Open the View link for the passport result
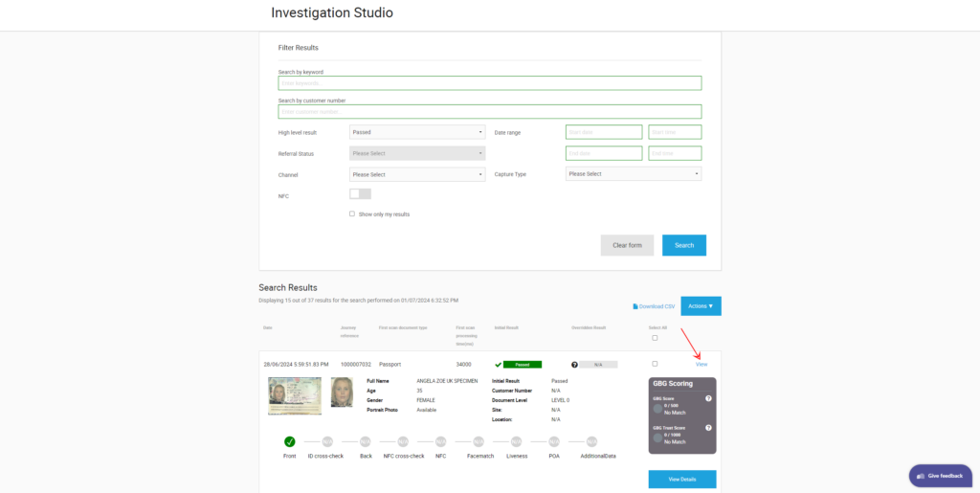This screenshot has width=980, height=493. [702, 364]
